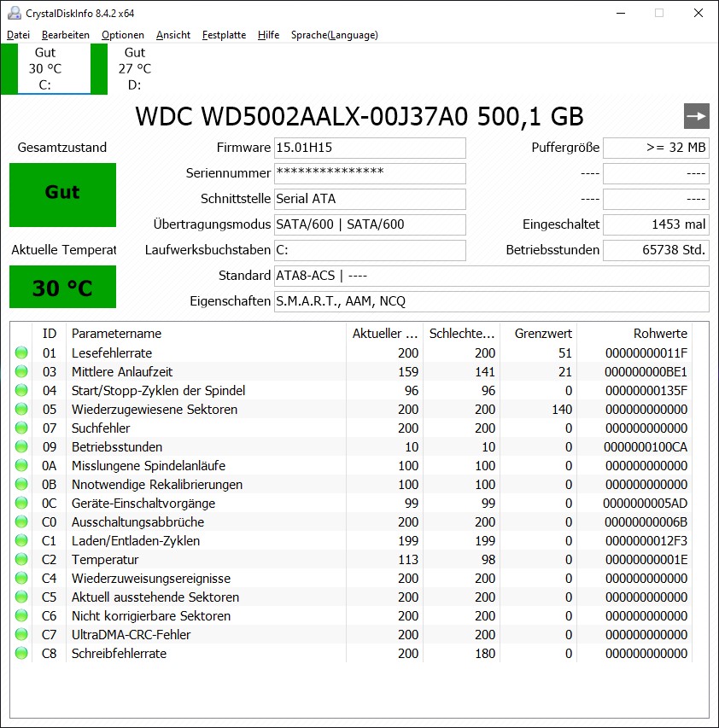Click status circle for Laden/Entladen-Zyklen row

point(21,541)
